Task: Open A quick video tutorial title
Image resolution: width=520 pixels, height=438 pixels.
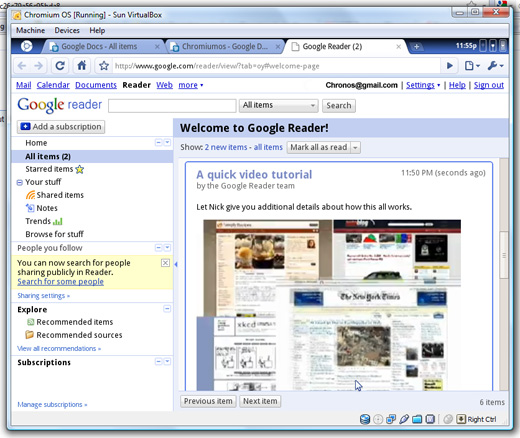Action: pyautogui.click(x=254, y=174)
